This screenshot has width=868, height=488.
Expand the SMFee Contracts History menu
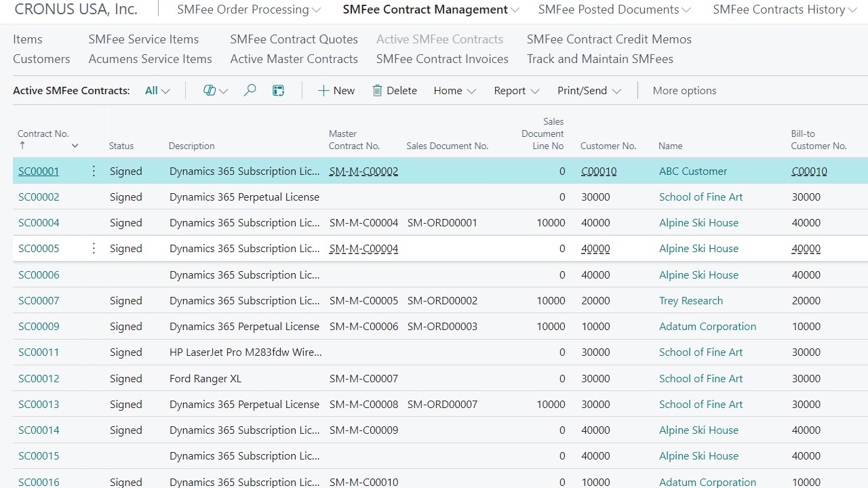tap(783, 9)
